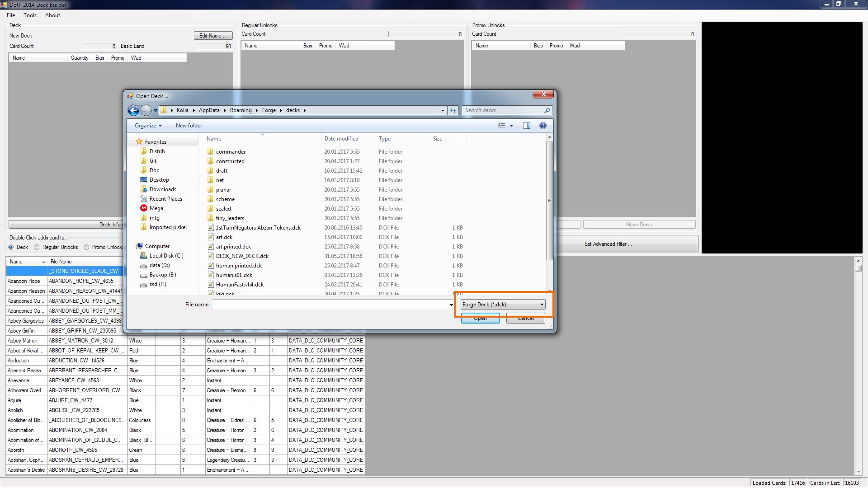
Task: Toggle the preview pane icon
Action: point(527,126)
